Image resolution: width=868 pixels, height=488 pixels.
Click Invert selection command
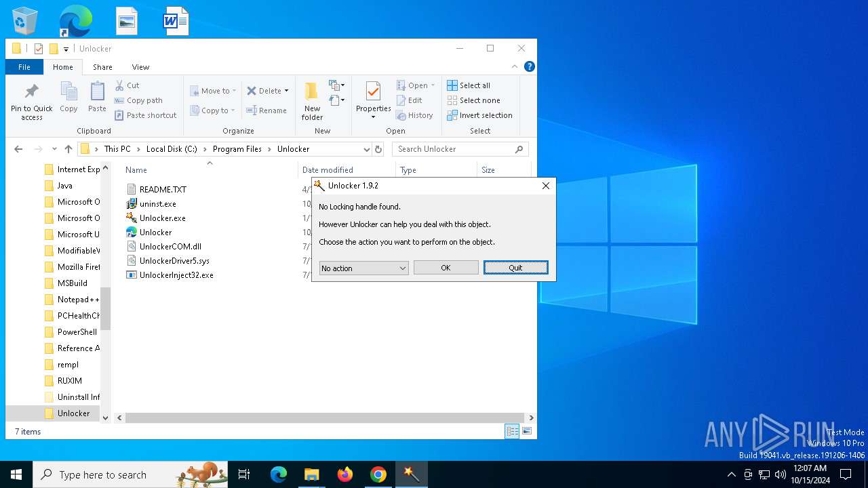479,115
